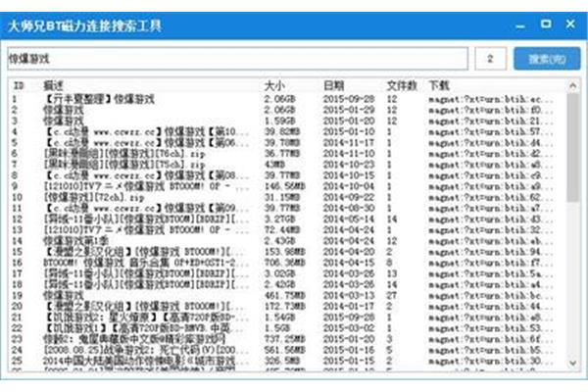
Task: Click the scrollbar down arrow of results list
Action: 572,363
